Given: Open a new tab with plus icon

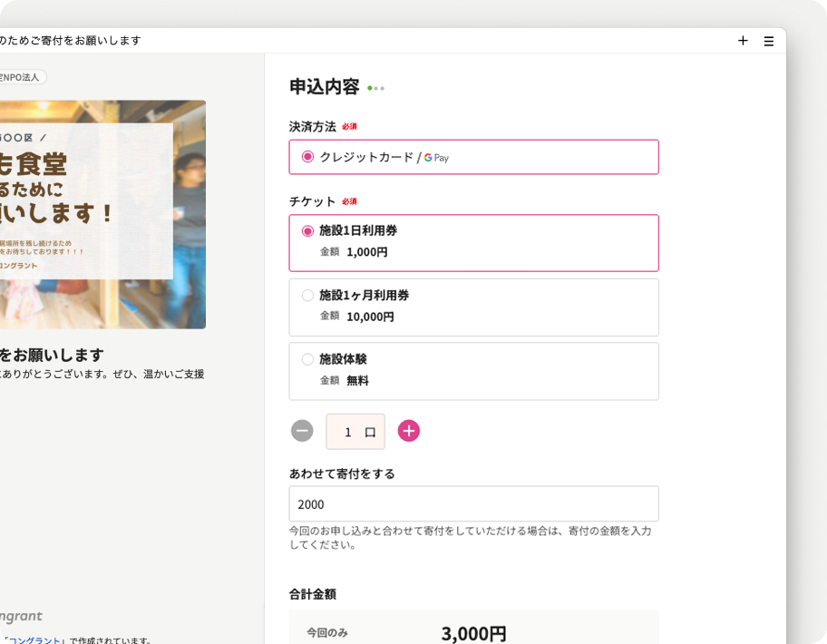Looking at the screenshot, I should (743, 41).
